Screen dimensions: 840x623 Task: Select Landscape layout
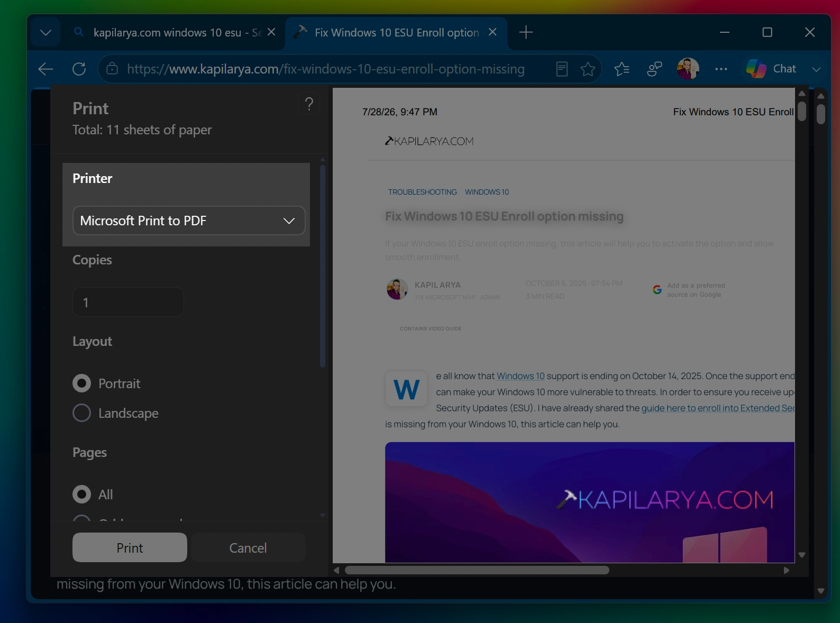[81, 413]
